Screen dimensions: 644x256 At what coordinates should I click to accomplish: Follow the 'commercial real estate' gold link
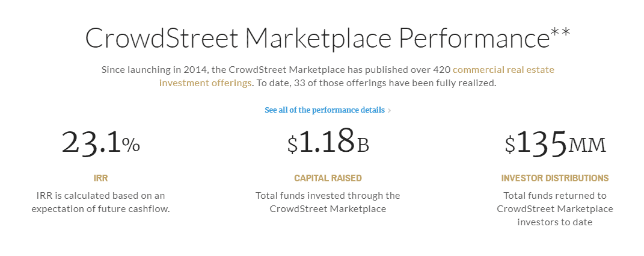point(503,69)
